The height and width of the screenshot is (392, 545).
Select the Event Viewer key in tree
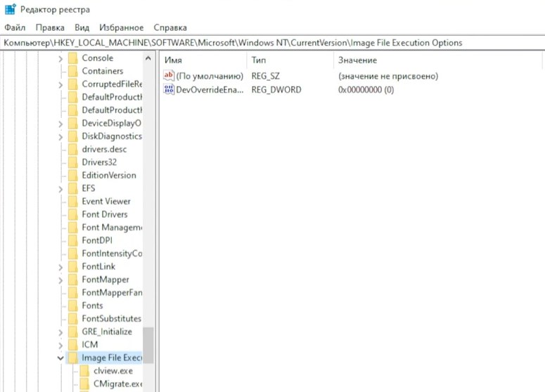tap(105, 201)
